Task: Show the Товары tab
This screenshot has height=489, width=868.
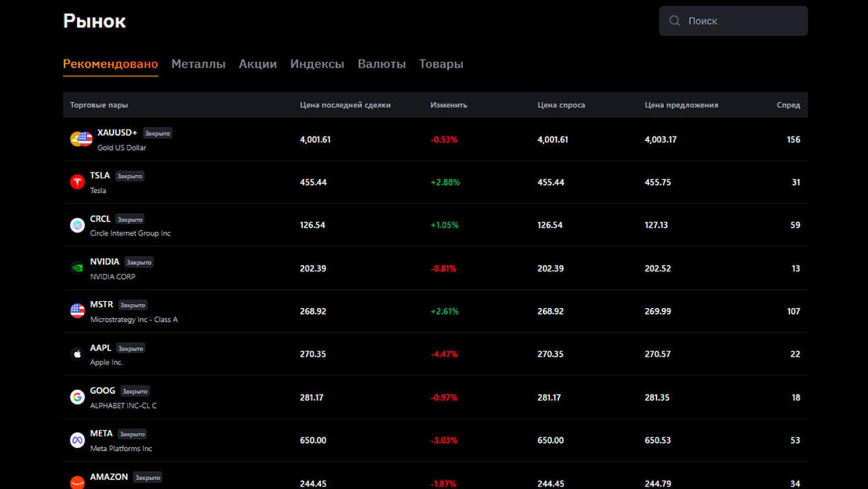Action: tap(441, 64)
